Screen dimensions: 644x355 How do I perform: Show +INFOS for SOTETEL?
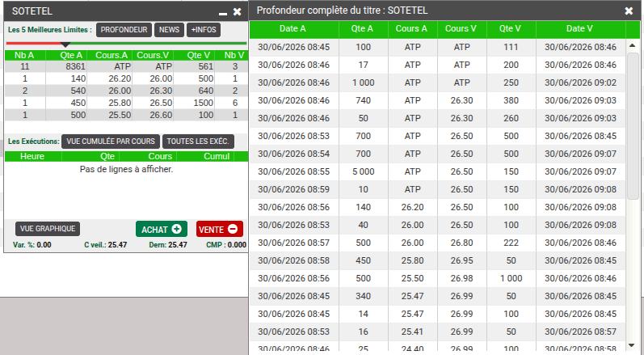204,30
